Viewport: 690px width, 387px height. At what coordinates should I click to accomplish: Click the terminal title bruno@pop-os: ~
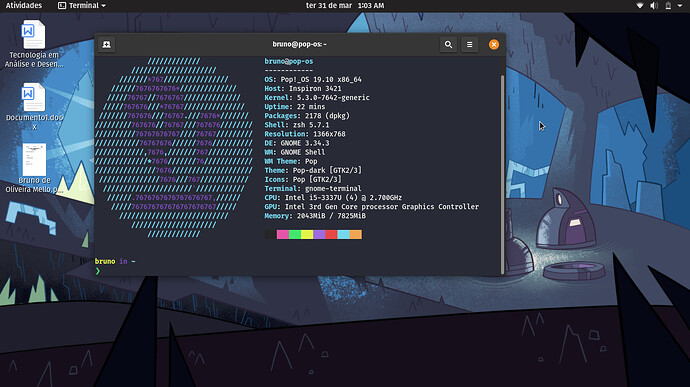click(299, 44)
